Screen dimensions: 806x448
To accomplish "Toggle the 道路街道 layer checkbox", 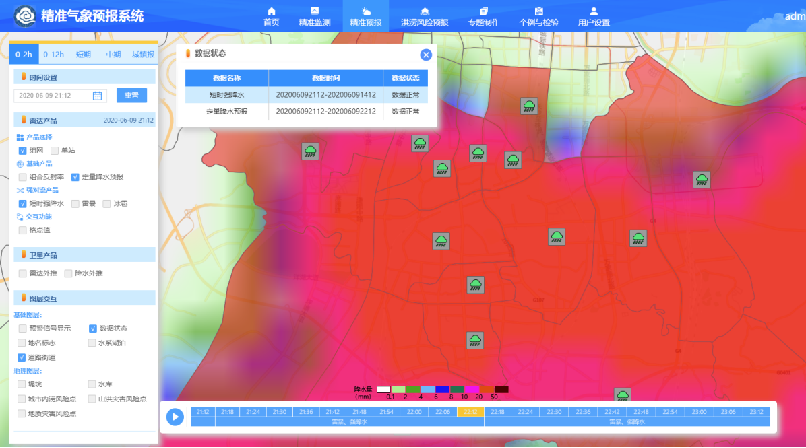I will pyautogui.click(x=23, y=357).
